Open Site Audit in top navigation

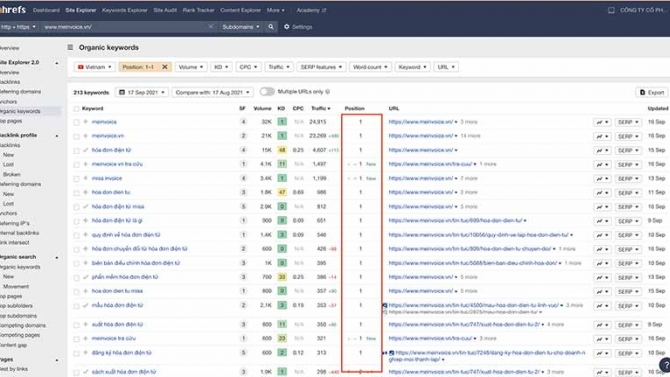(x=165, y=10)
